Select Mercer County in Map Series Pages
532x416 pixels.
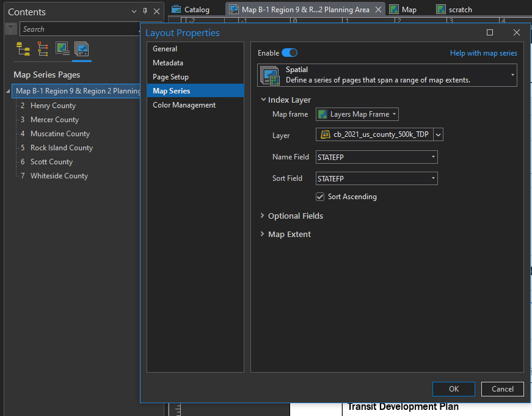55,119
